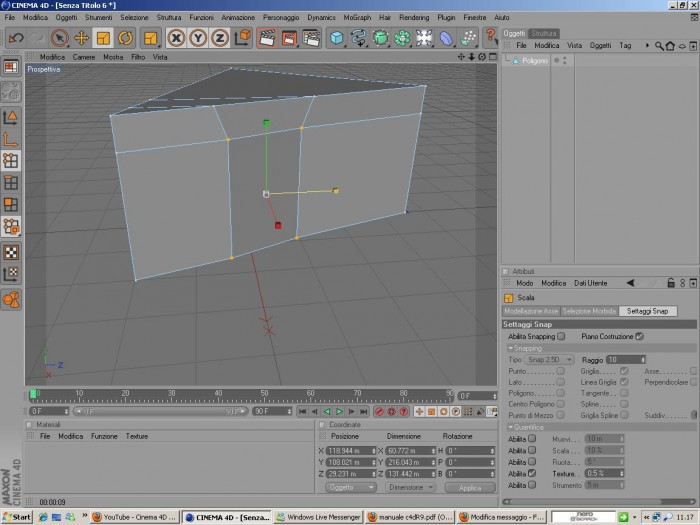The width and height of the screenshot is (700, 525).
Task: Toggle Abilita Snapping checkbox
Action: coord(561,336)
